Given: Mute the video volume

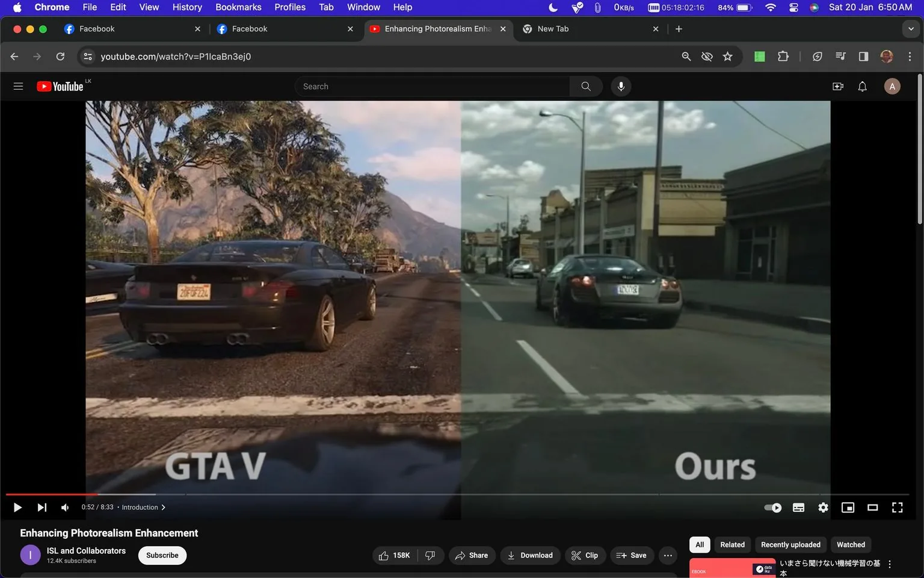Looking at the screenshot, I should click(x=64, y=507).
